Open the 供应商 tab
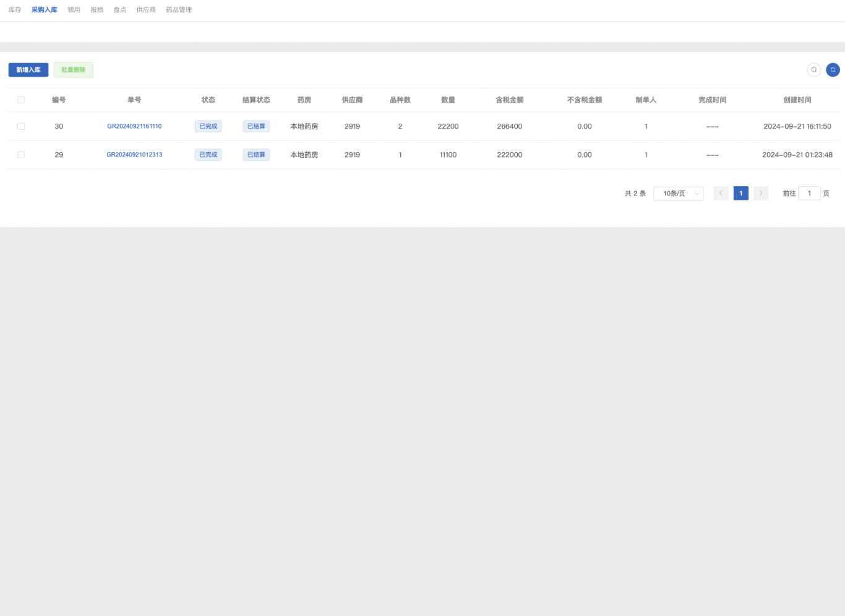 point(146,10)
